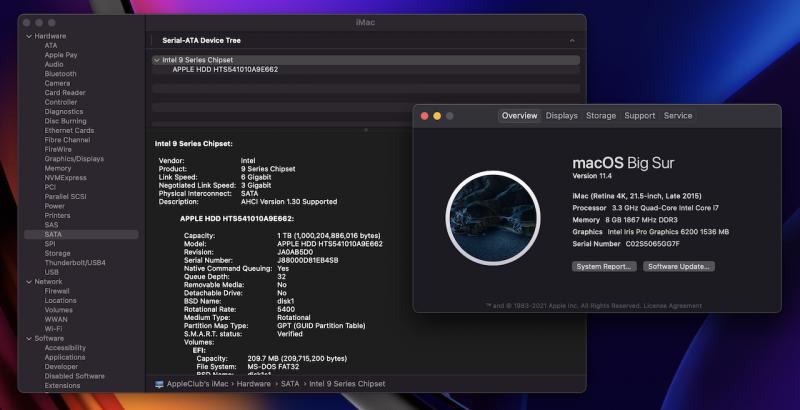Screen dimensions: 800x410
Task: Select Extensions in the sidebar
Action: pos(62,386)
